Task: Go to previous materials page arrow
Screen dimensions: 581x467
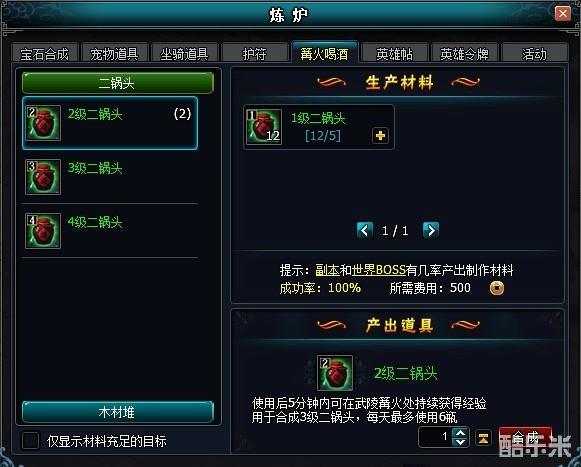Action: click(365, 230)
